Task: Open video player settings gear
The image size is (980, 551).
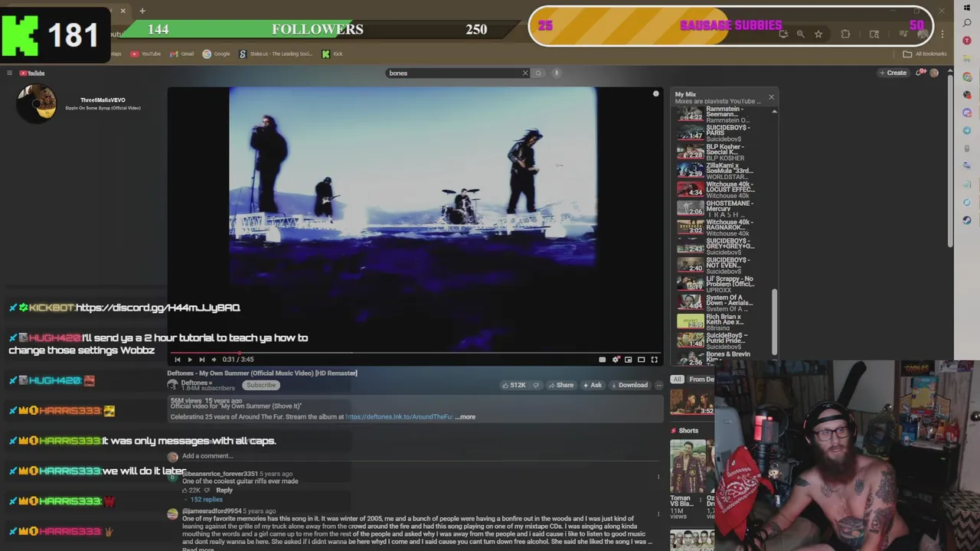Action: [616, 360]
